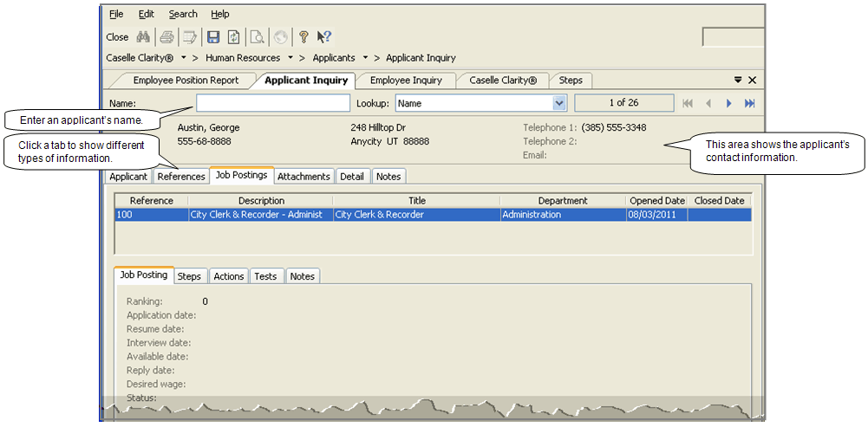Select the Tests sub-tab
Image resolution: width=868 pixels, height=427 pixels.
(265, 276)
